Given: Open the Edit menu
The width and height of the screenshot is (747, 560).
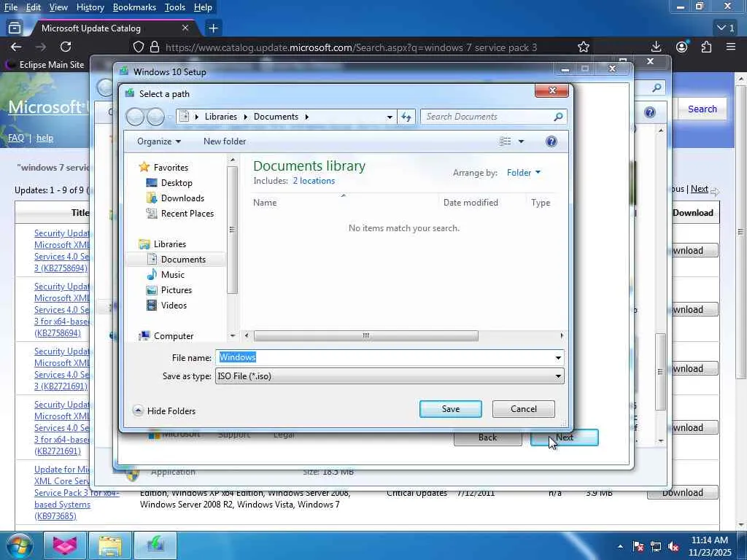Looking at the screenshot, I should pos(33,7).
